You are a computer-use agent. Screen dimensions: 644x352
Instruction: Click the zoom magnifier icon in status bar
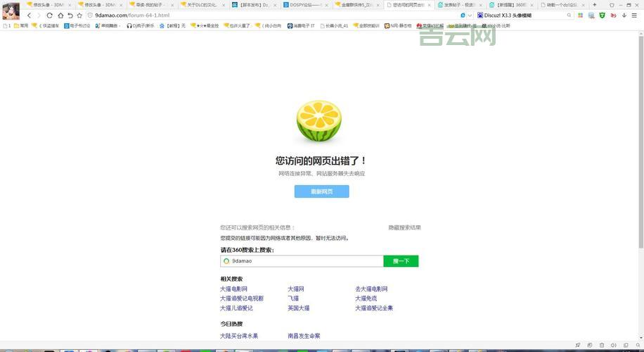point(637,345)
